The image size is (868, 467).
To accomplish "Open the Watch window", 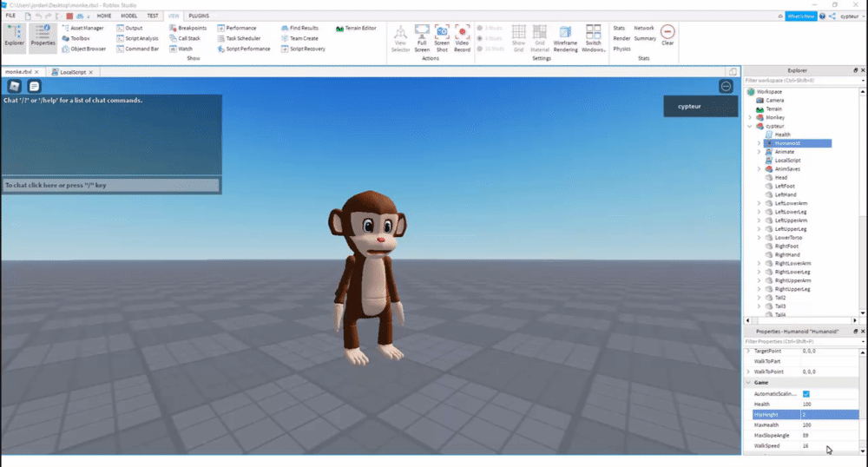I will pos(181,49).
